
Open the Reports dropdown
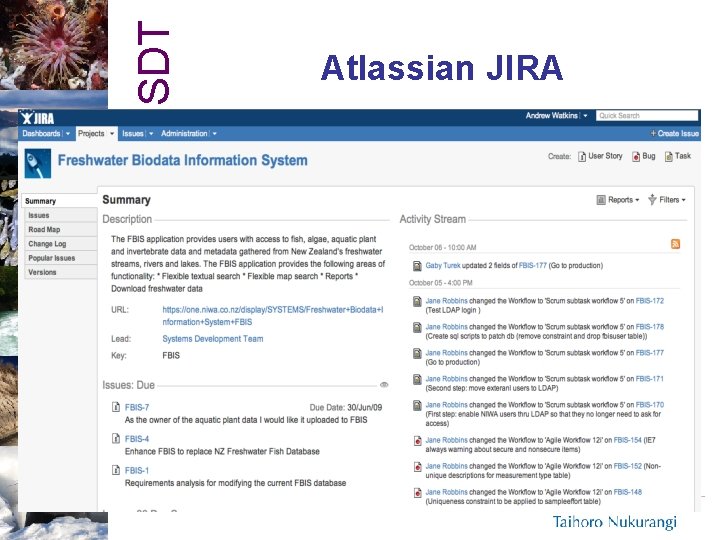tap(624, 200)
